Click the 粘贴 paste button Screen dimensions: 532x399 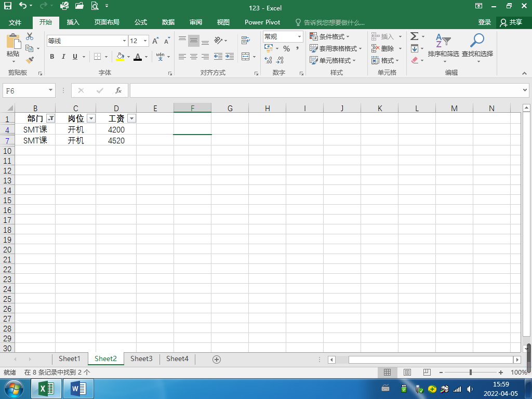point(13,48)
